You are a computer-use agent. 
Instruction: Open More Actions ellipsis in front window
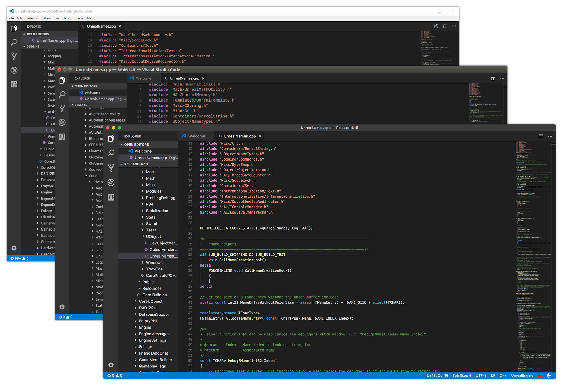(x=550, y=136)
